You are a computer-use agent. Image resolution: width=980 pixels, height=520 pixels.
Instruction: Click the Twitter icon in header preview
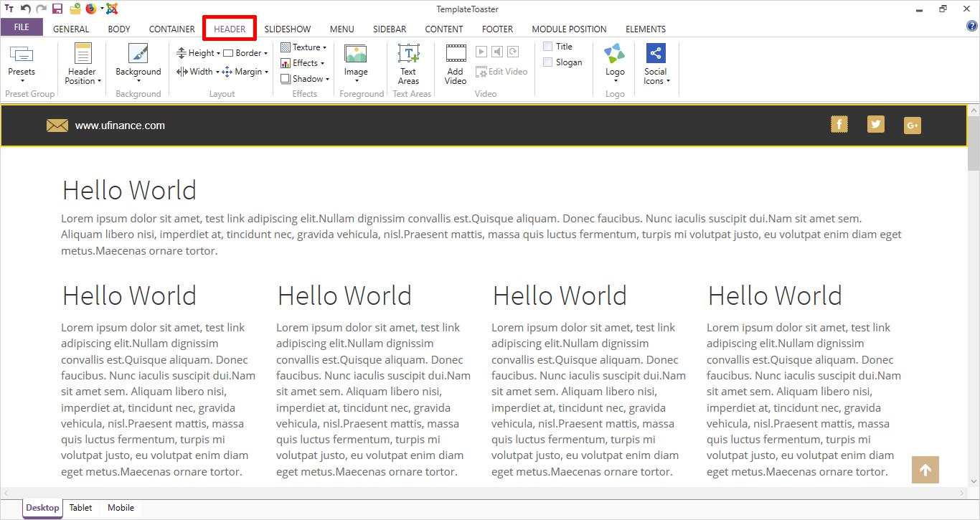click(x=875, y=125)
